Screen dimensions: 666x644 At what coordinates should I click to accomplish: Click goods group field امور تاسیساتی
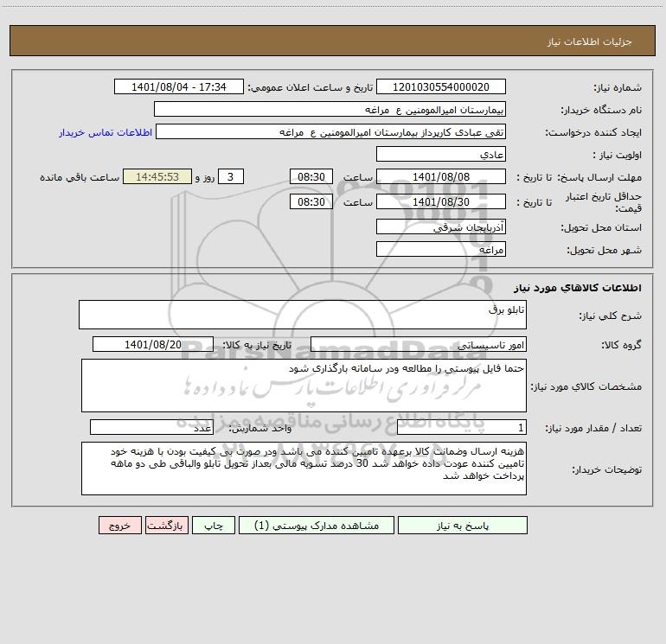coord(419,344)
